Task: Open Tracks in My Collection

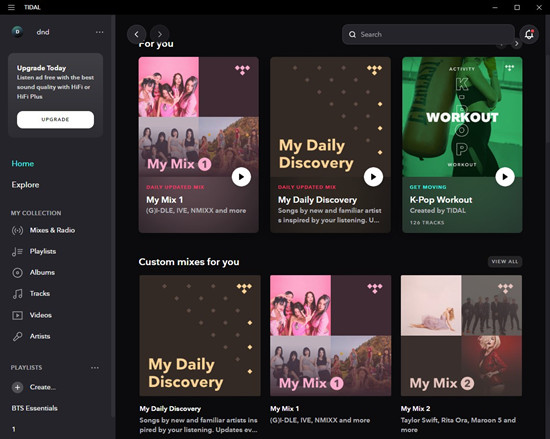Action: pyautogui.click(x=40, y=293)
